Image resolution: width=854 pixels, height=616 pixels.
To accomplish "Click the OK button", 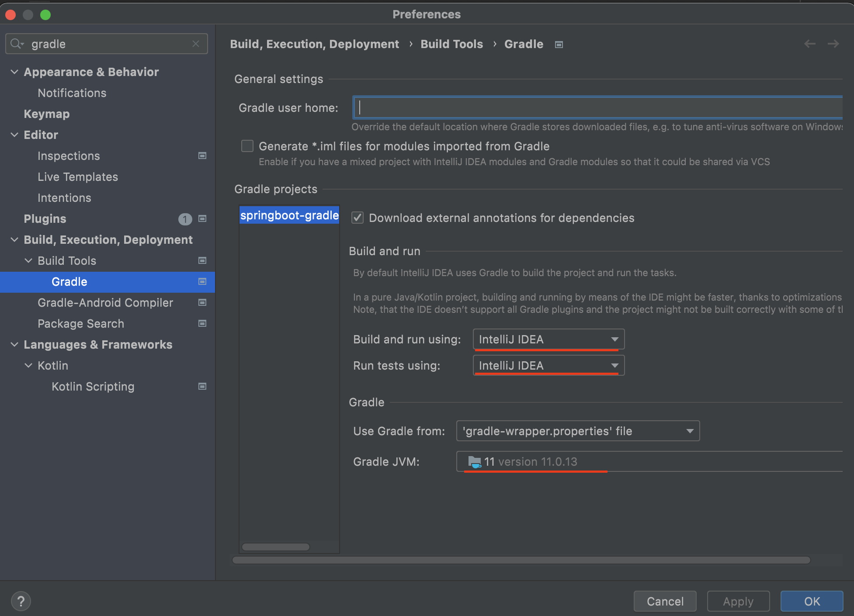I will point(811,601).
